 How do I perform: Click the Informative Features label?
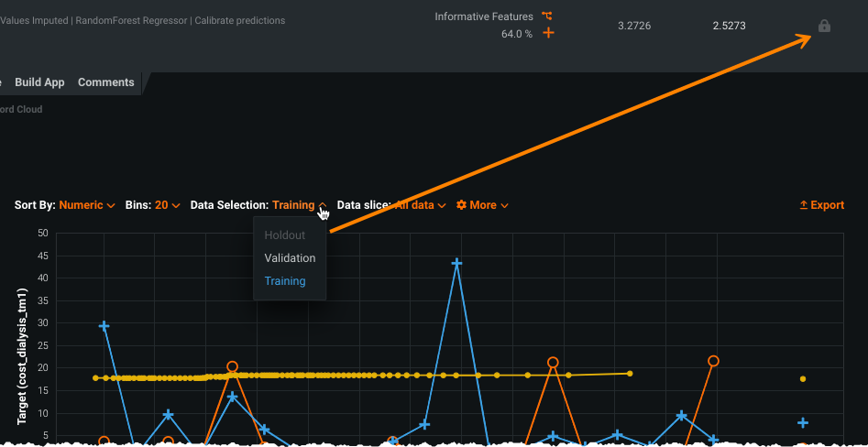coord(483,16)
